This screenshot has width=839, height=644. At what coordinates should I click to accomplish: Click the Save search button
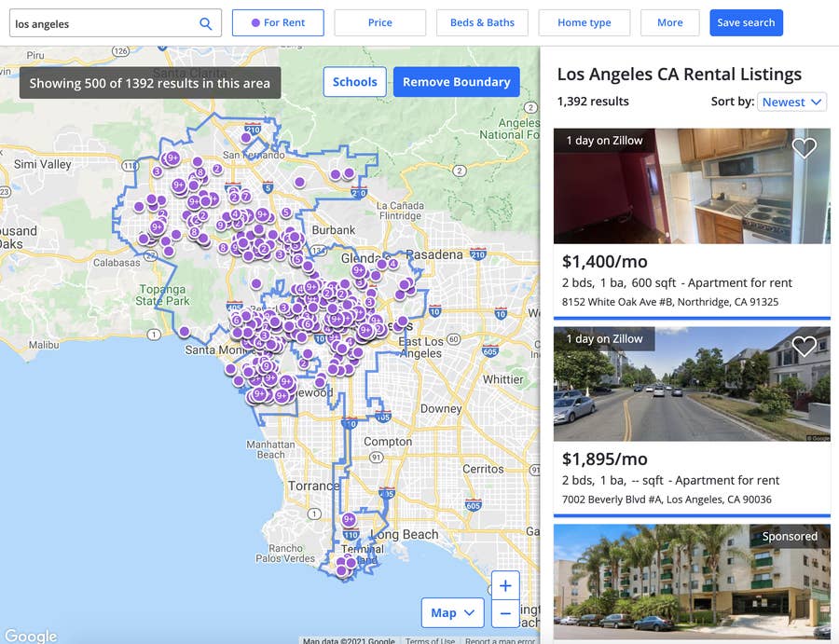(x=746, y=22)
